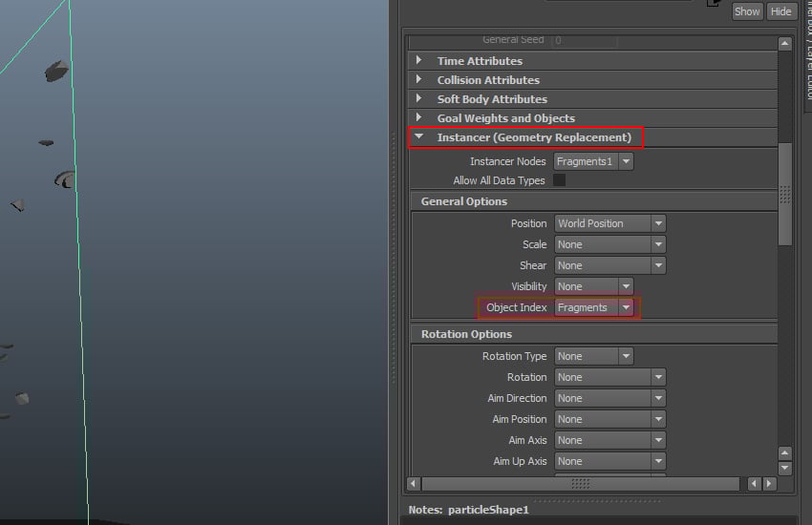Open the Position dropdown
812x525 pixels.
[x=610, y=223]
